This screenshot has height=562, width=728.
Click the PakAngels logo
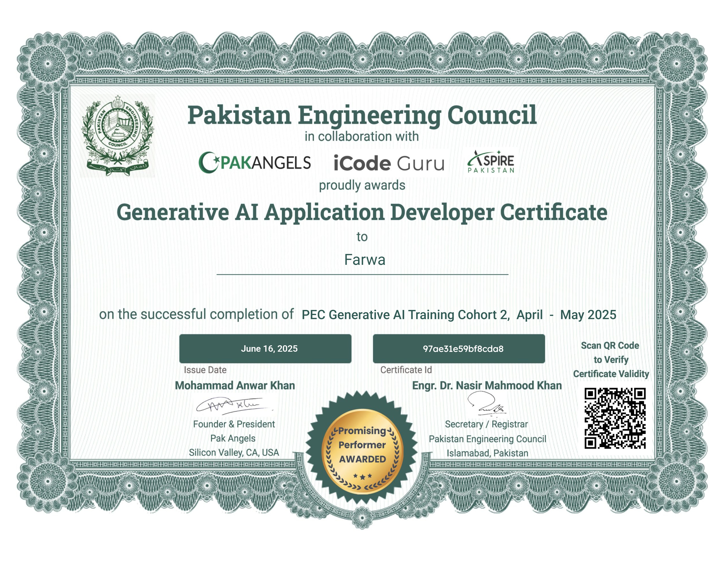255,162
